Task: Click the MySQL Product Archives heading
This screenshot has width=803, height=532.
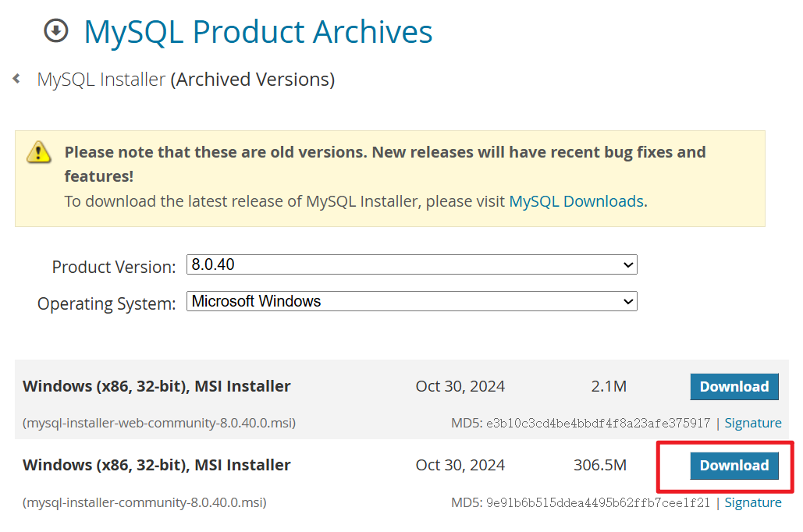Action: 258,32
